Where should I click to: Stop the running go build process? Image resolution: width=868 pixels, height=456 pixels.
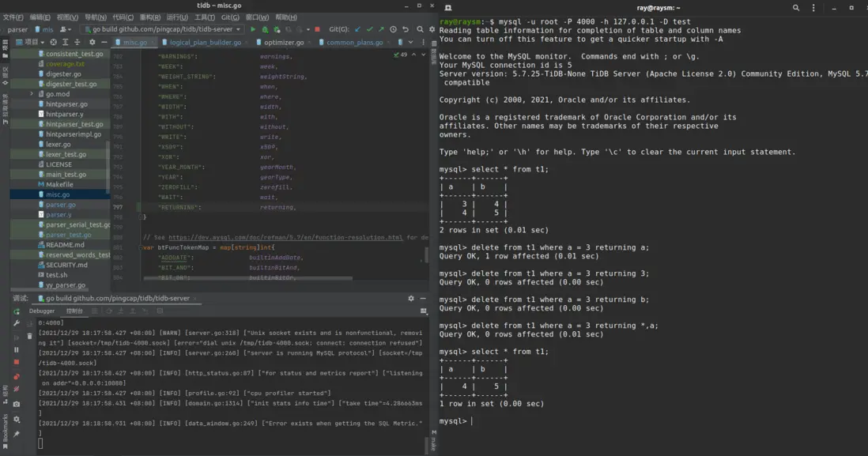pos(318,29)
